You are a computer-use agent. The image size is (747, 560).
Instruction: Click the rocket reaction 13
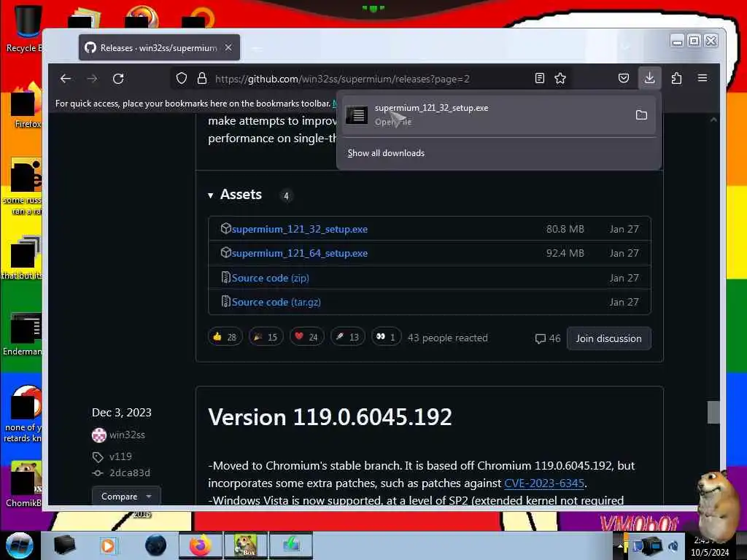pyautogui.click(x=348, y=337)
